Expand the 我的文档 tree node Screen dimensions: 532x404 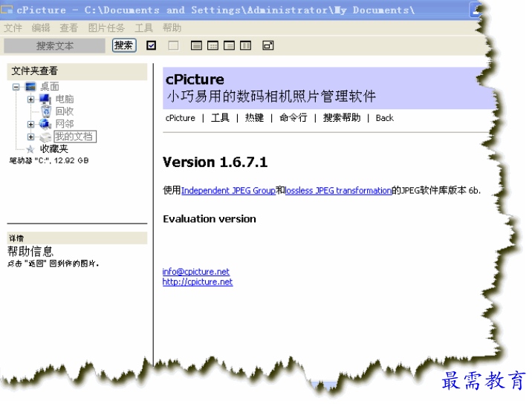point(31,137)
